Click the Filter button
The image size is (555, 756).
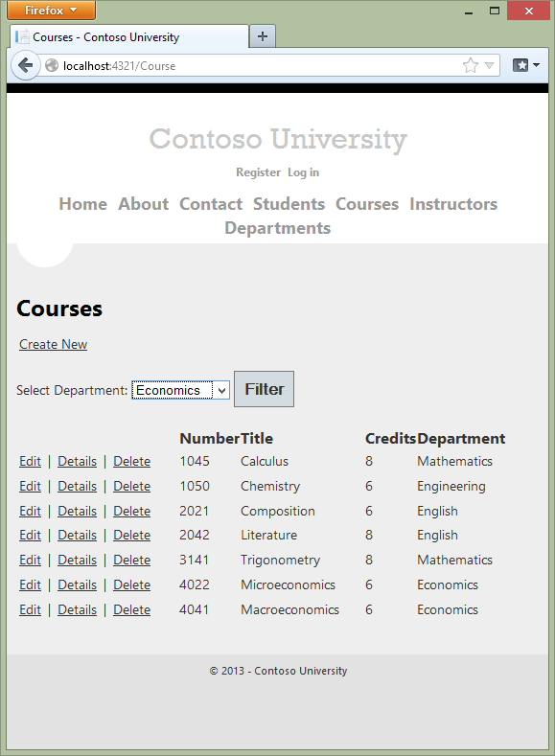coord(264,389)
